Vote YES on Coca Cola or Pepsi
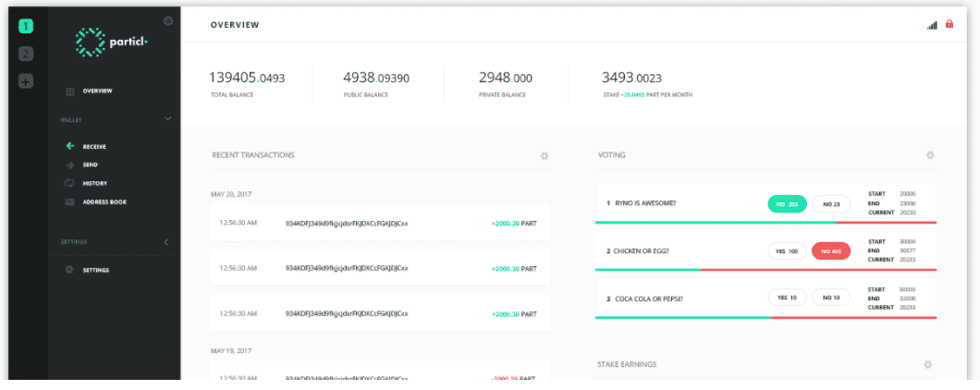 (787, 298)
